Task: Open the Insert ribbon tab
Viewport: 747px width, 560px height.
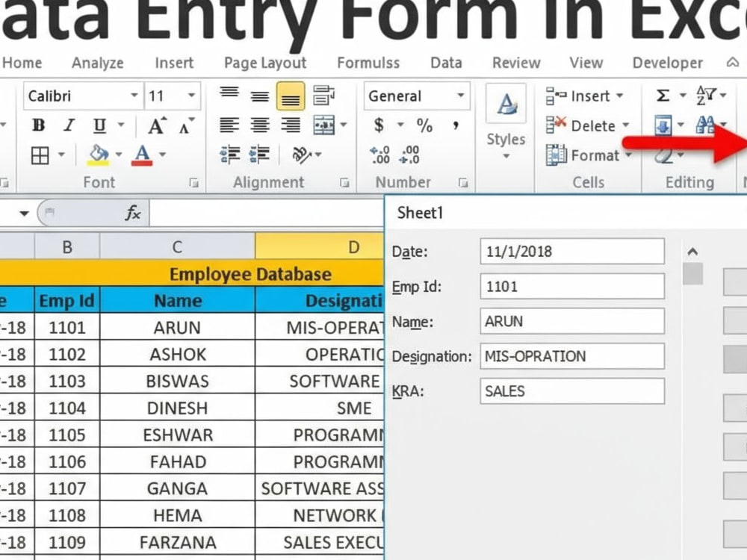Action: point(174,63)
